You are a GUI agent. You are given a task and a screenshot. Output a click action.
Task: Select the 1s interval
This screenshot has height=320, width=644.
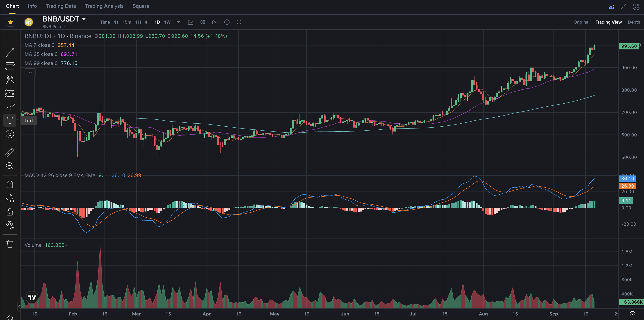click(116, 22)
